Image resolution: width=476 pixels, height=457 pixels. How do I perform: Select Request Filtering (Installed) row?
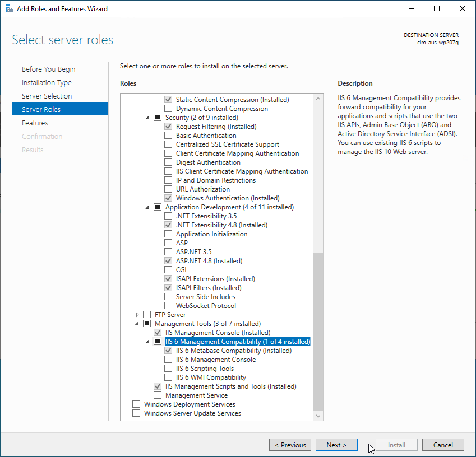(216, 127)
